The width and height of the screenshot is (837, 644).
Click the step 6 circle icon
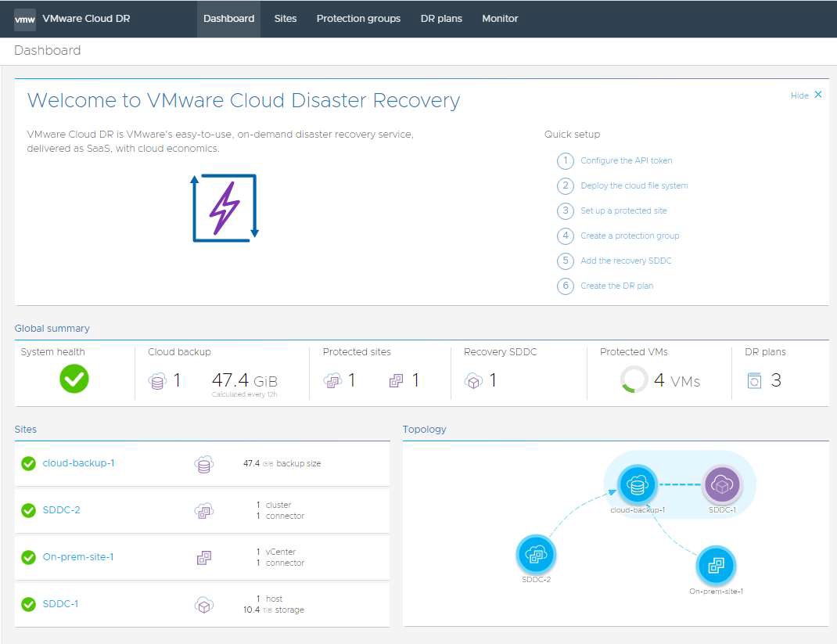point(566,286)
